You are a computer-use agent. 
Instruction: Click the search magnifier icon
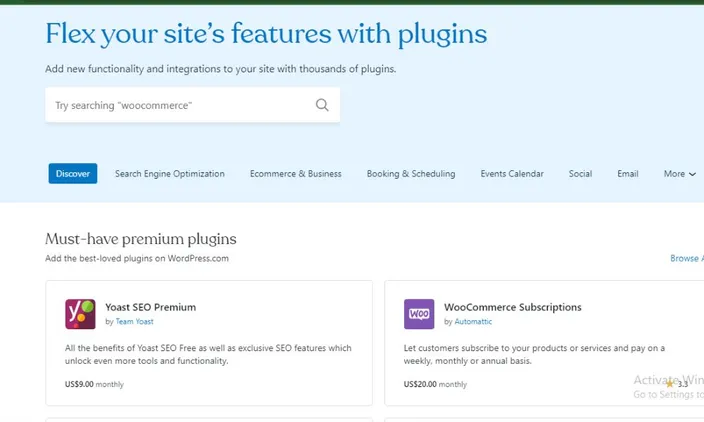[322, 105]
